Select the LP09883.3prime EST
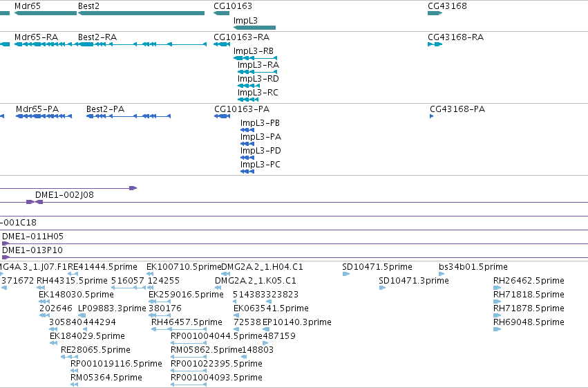 tap(82, 315)
